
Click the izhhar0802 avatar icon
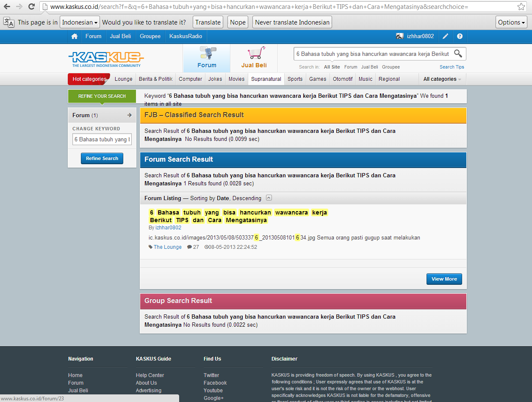[x=399, y=36]
